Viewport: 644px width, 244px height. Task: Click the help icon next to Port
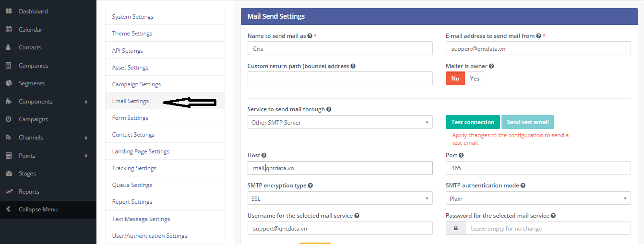point(461,155)
